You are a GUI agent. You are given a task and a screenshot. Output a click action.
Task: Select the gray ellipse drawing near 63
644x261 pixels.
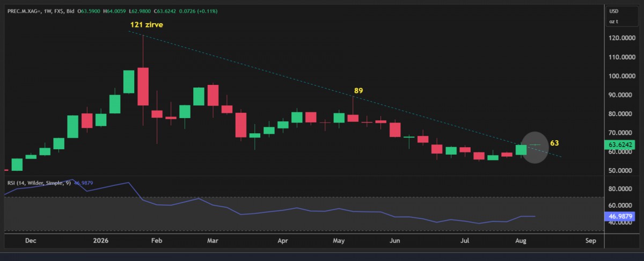click(535, 147)
